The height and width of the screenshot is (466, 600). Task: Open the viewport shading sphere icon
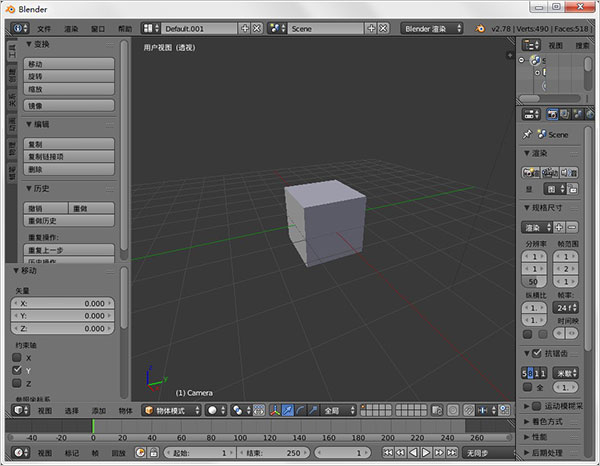click(215, 410)
